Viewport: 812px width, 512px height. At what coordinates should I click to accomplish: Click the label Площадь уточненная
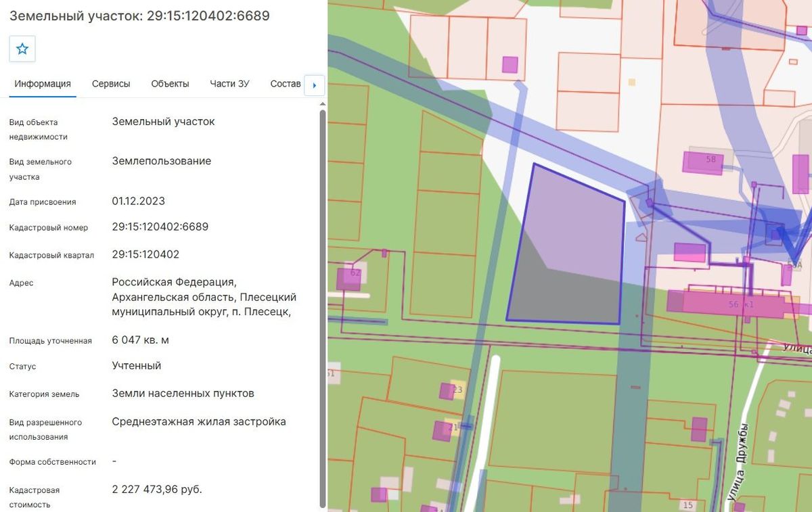pos(50,341)
